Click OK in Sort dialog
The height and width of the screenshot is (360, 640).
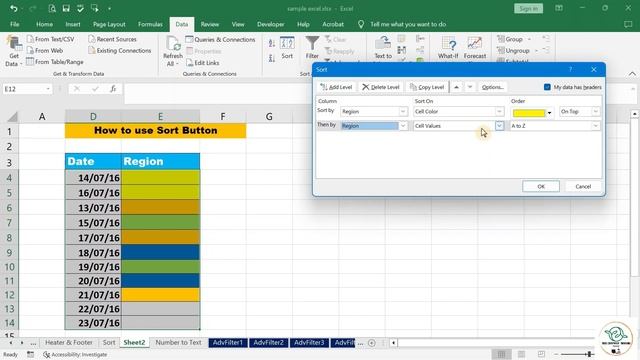(x=541, y=187)
